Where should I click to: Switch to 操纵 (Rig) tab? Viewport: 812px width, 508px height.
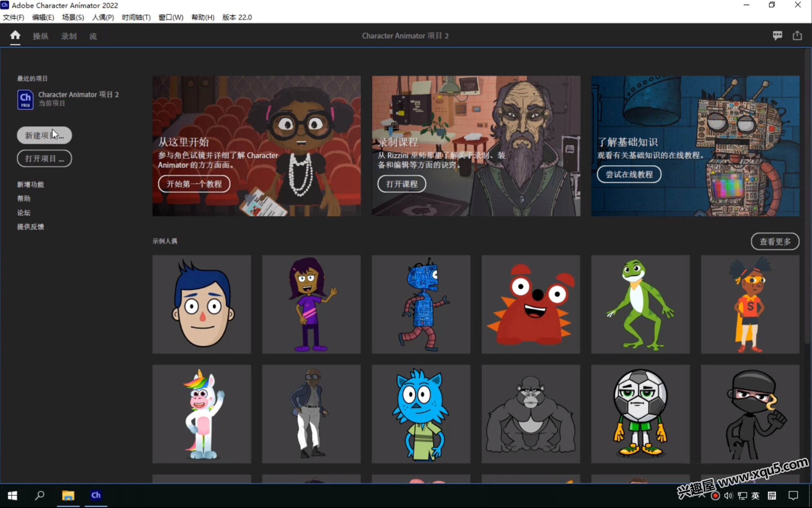41,36
